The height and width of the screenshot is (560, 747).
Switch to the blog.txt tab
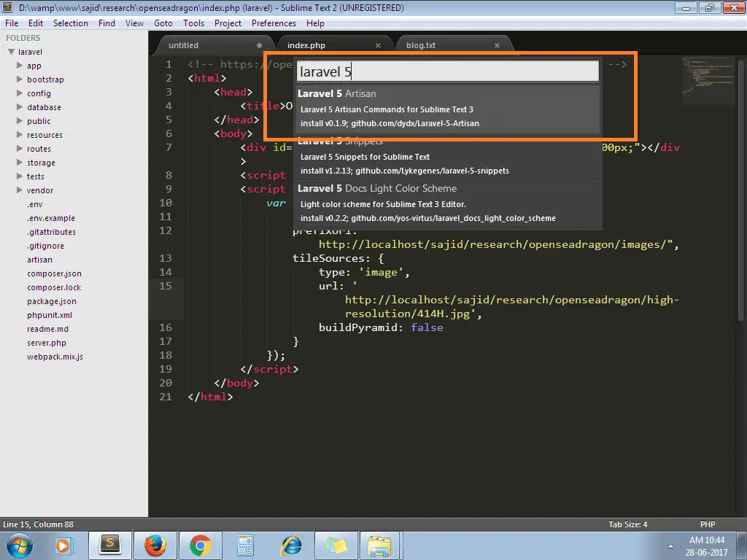(x=422, y=45)
